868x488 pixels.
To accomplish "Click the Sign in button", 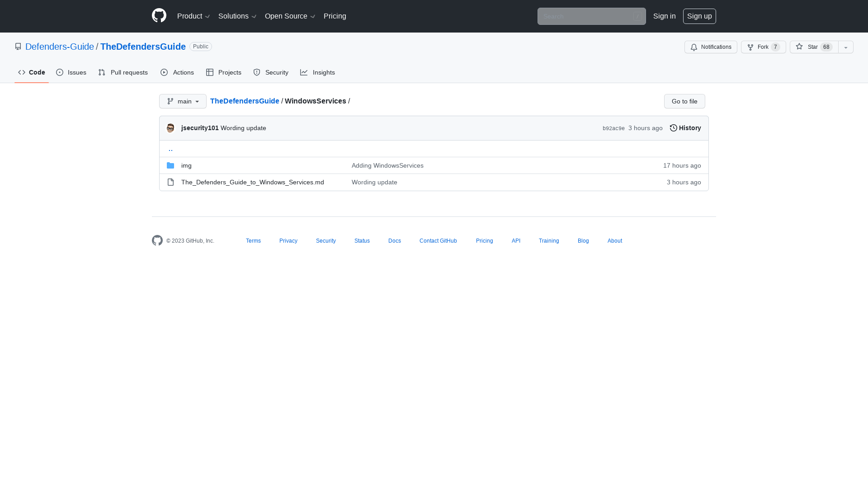I will click(664, 16).
